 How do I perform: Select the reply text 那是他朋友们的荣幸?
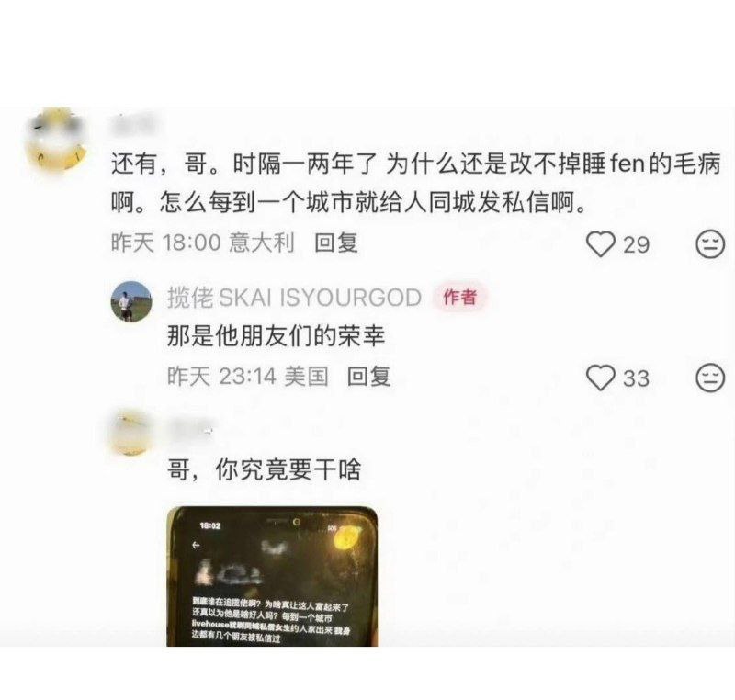pyautogui.click(x=276, y=336)
